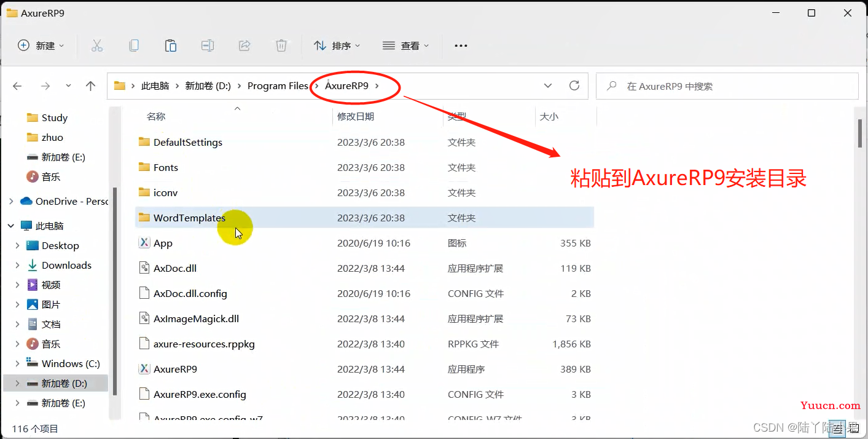Click 此电脑 in the address path
The width and height of the screenshot is (868, 439).
[x=155, y=86]
